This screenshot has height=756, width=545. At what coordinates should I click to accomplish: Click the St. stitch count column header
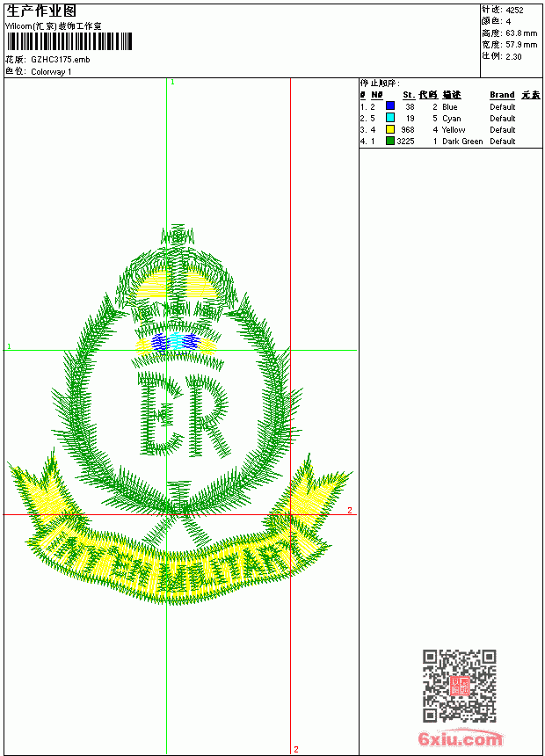[409, 95]
